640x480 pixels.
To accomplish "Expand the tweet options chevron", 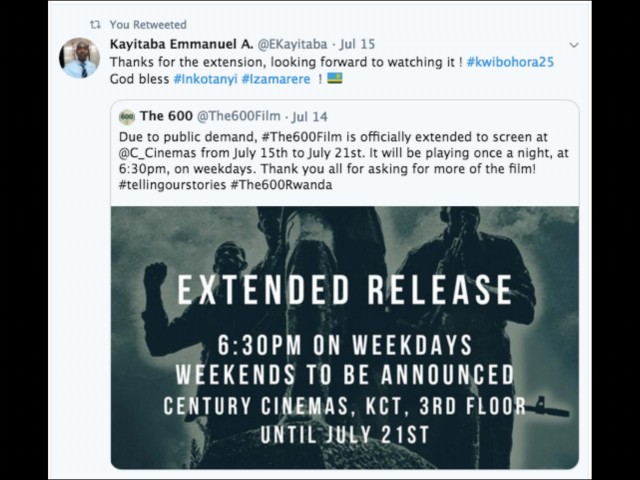I will pos(574,45).
